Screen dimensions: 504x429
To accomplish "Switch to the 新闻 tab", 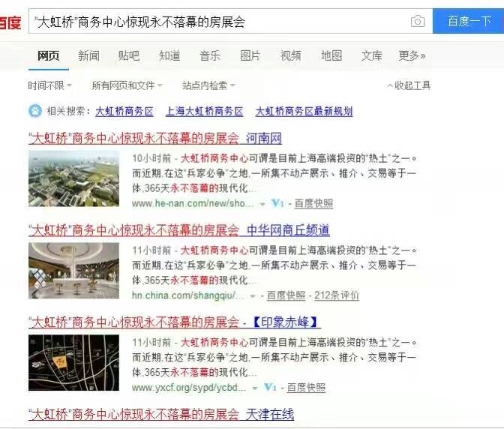I will click(88, 56).
